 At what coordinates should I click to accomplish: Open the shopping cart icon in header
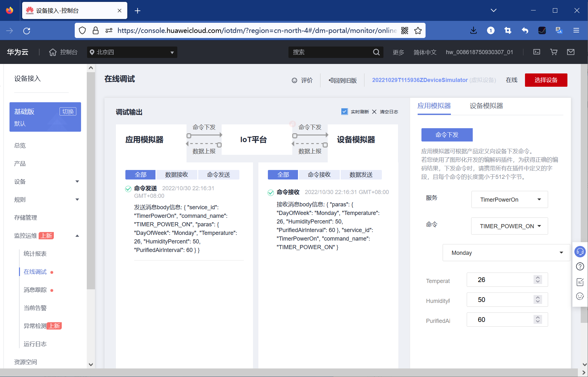553,52
